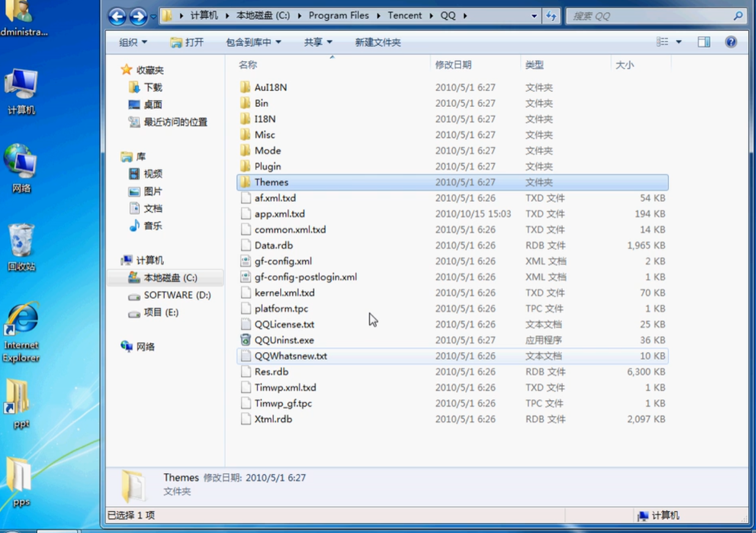Select SOFTWARE (D:) drive in the sidebar

[x=177, y=295]
